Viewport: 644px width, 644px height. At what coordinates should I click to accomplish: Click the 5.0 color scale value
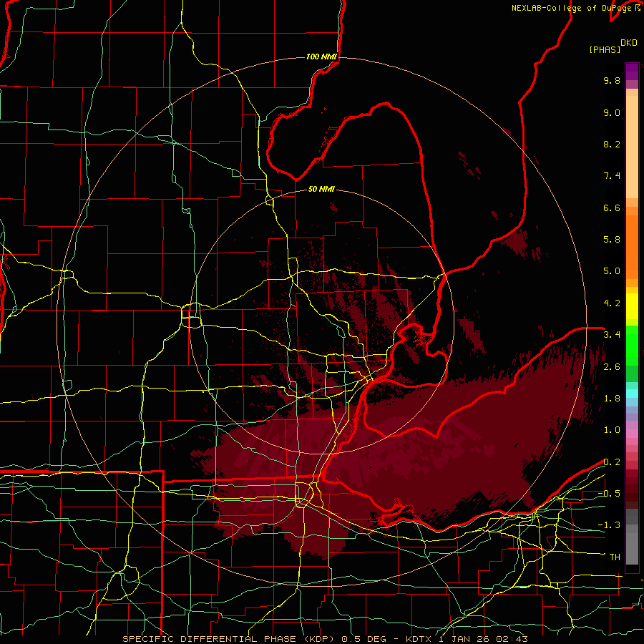tap(612, 271)
